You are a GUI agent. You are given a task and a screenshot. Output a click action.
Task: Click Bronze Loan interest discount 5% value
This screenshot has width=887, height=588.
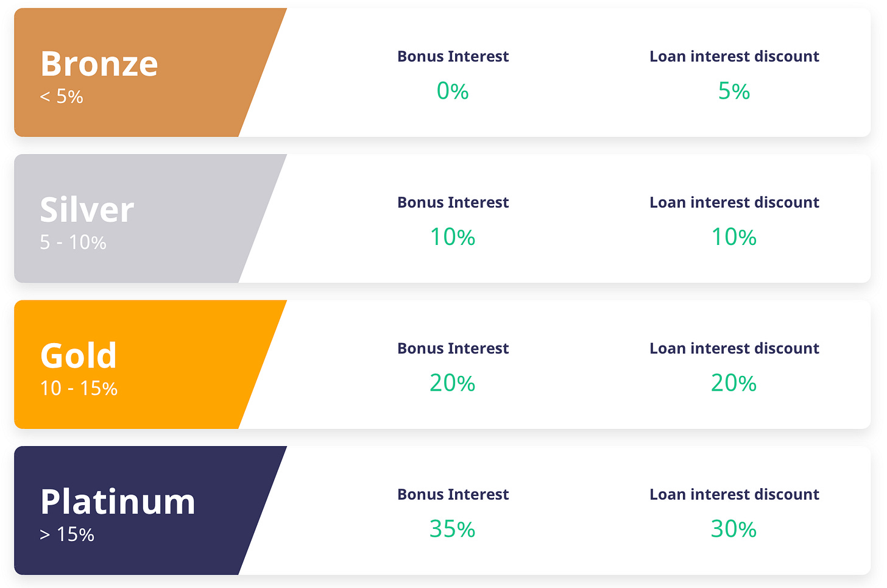click(x=734, y=91)
